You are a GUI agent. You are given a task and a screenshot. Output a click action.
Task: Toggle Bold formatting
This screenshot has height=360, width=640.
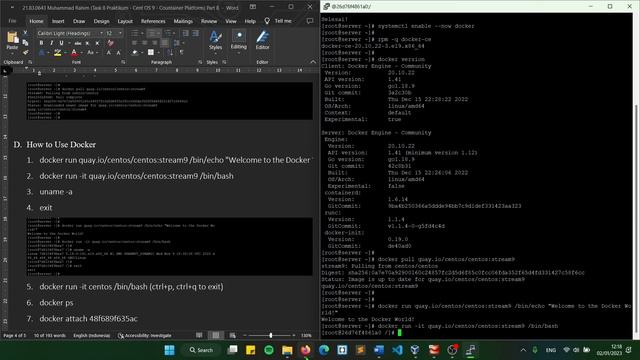[x=41, y=43]
